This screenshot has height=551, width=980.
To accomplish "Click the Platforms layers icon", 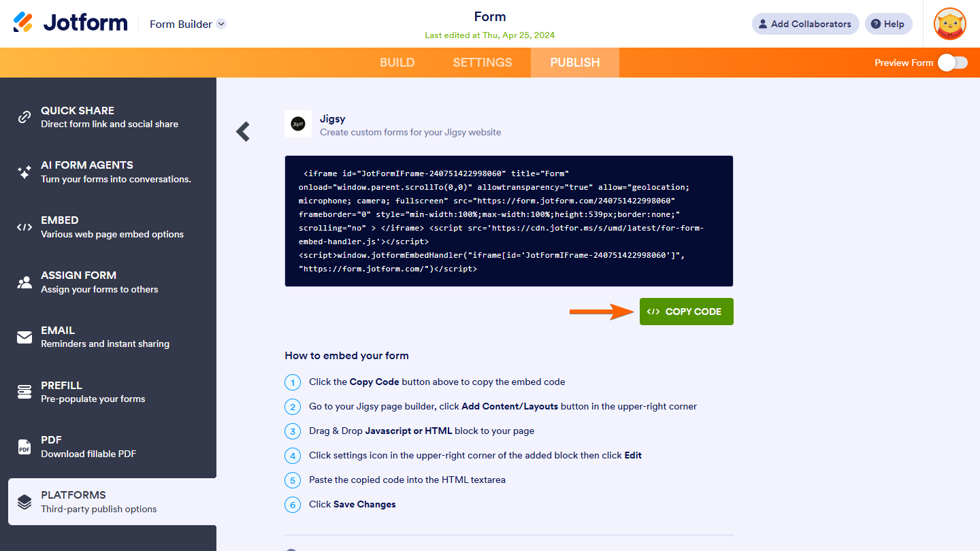I will 24,502.
